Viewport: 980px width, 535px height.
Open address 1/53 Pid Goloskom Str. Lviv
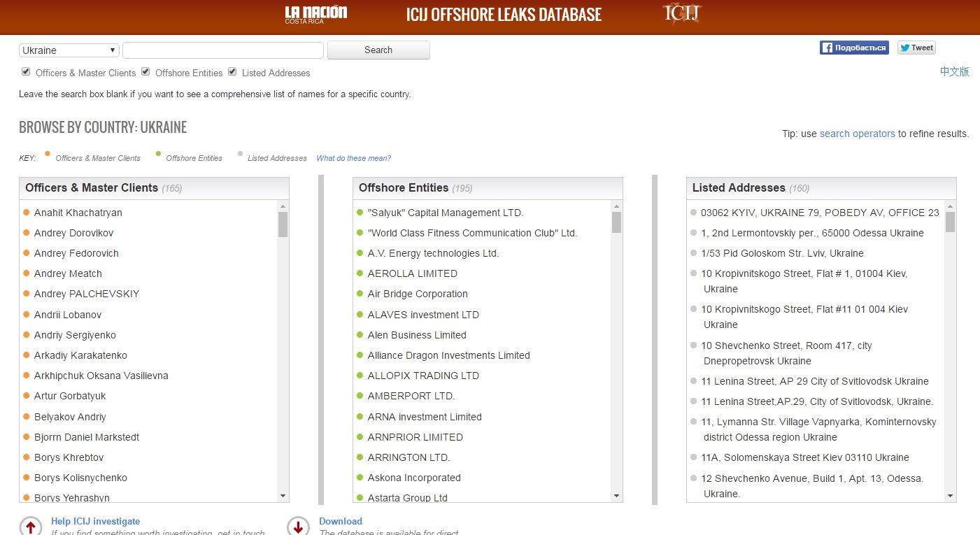click(x=782, y=253)
